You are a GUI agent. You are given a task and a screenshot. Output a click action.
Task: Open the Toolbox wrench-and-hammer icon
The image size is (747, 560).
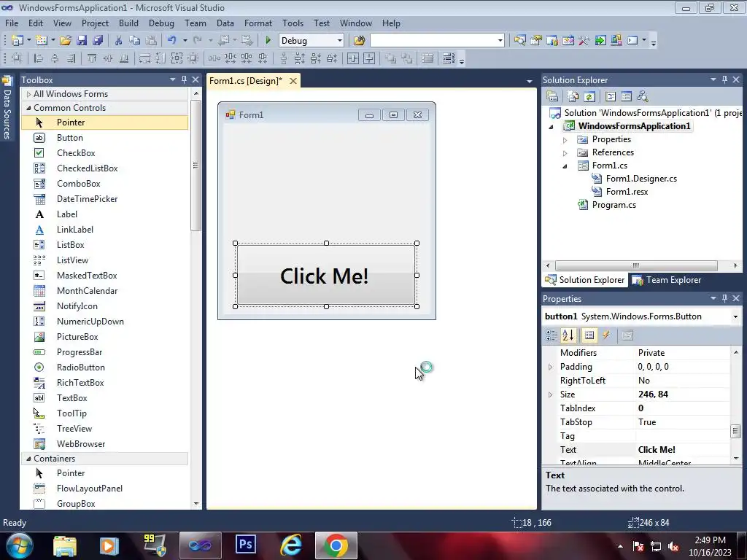click(584, 41)
